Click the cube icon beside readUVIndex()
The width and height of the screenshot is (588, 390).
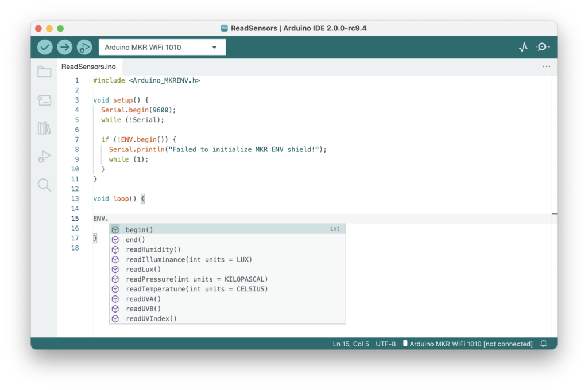[115, 318]
